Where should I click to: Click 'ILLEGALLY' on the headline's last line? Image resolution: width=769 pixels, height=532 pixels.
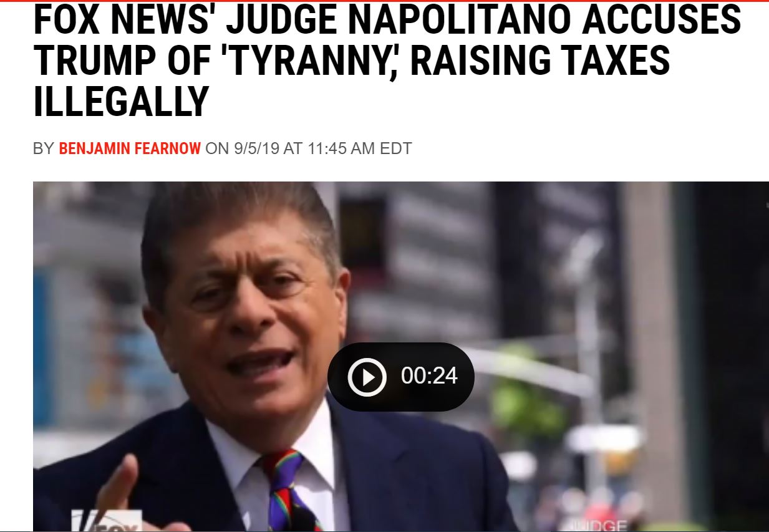pyautogui.click(x=120, y=102)
